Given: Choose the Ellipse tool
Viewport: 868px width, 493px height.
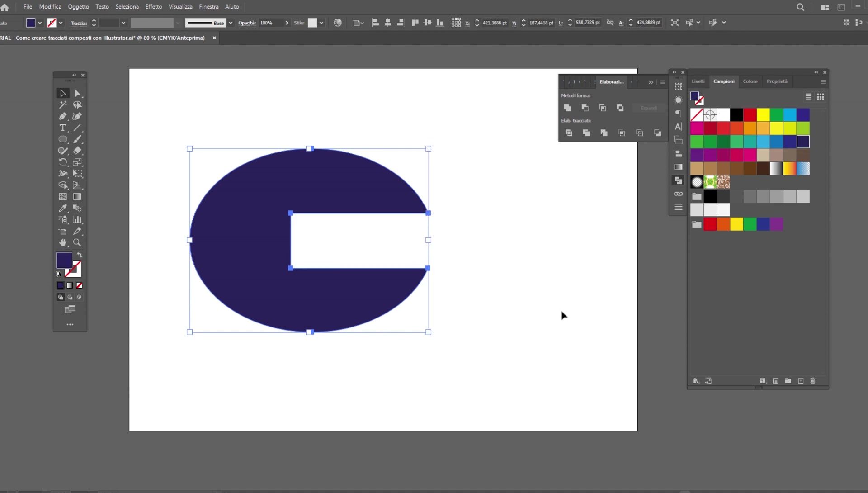Looking at the screenshot, I should pos(63,139).
